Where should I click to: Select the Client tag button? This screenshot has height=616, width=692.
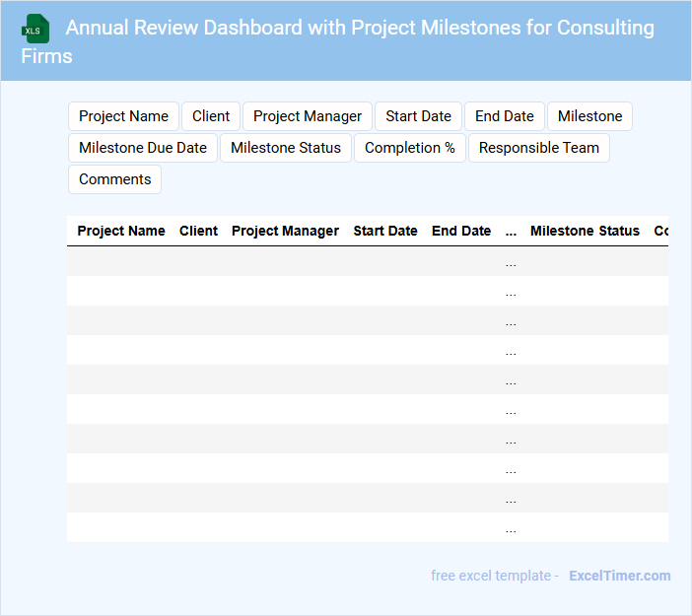click(211, 116)
